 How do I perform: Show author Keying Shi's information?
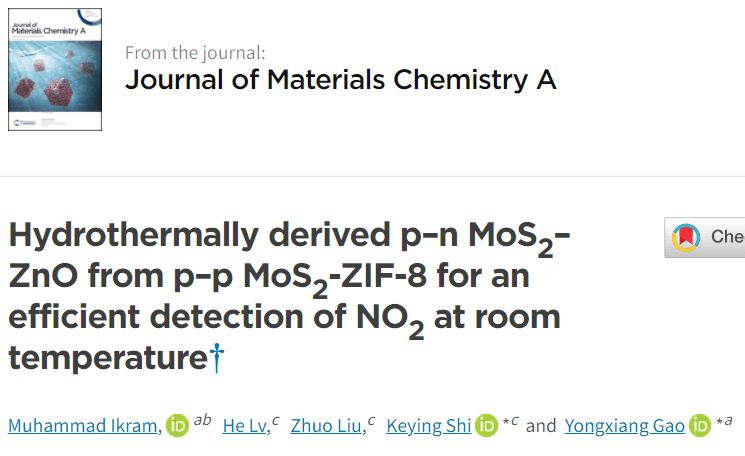430,427
